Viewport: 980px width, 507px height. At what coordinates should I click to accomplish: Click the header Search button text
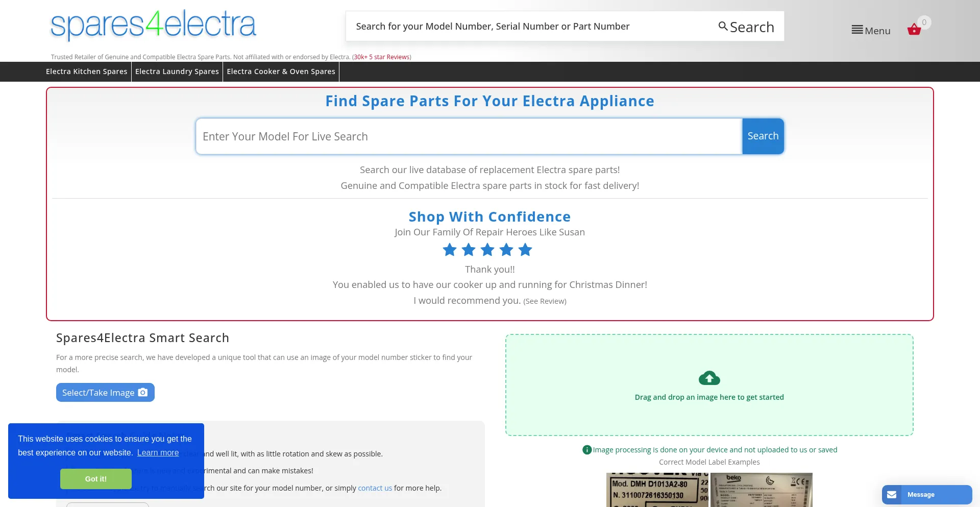coord(752,27)
